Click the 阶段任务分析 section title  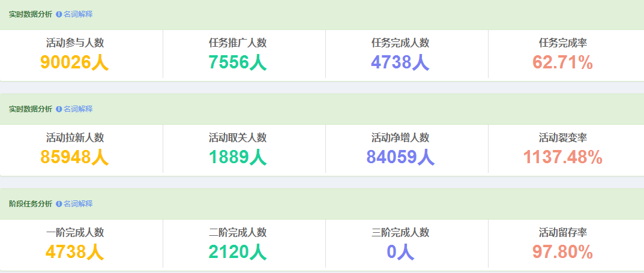(31, 204)
